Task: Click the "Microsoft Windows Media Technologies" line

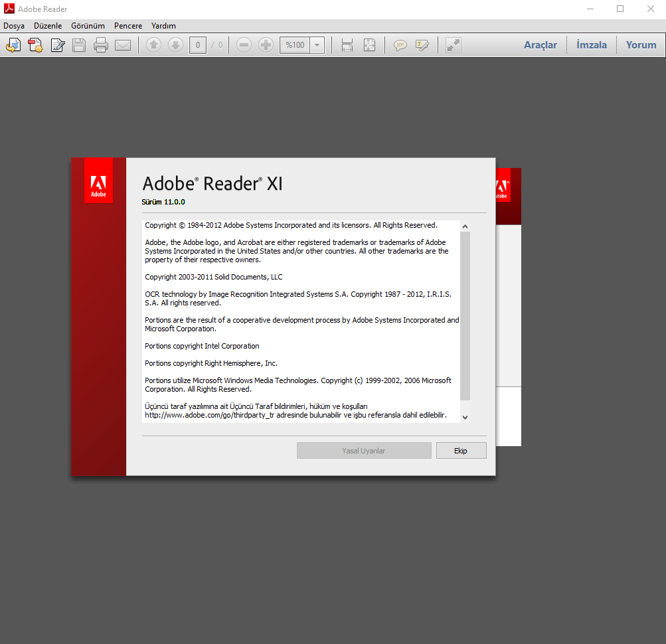Action: tap(298, 380)
